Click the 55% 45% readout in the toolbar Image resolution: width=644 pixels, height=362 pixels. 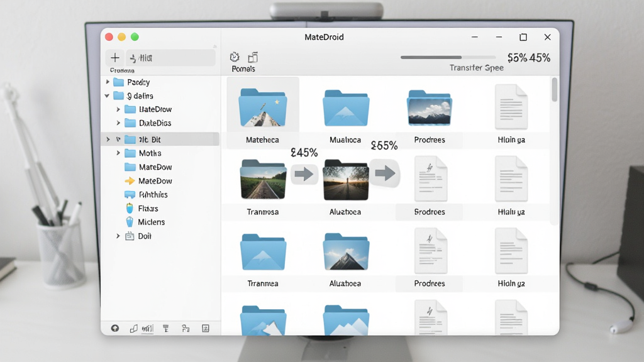(x=529, y=58)
